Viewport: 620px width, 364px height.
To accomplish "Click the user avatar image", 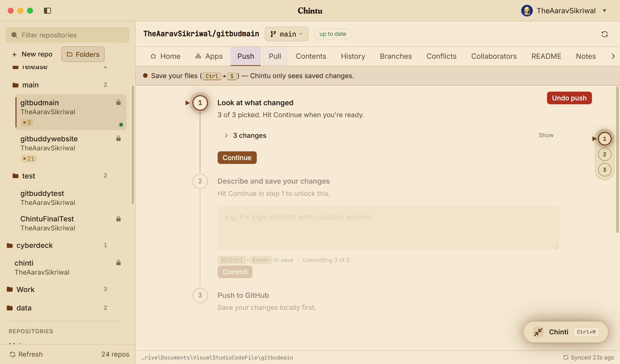I will point(527,11).
